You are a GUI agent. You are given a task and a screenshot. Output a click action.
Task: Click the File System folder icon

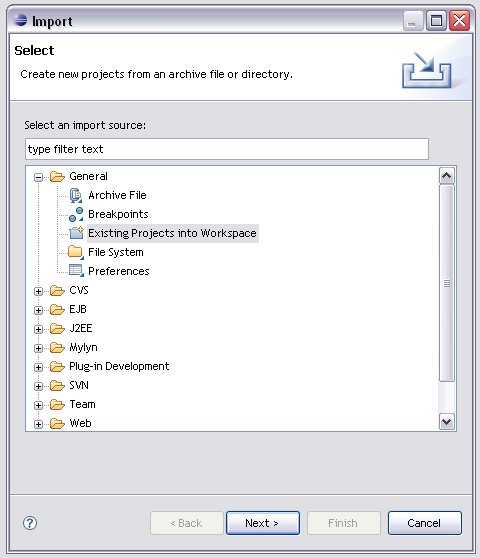point(75,252)
